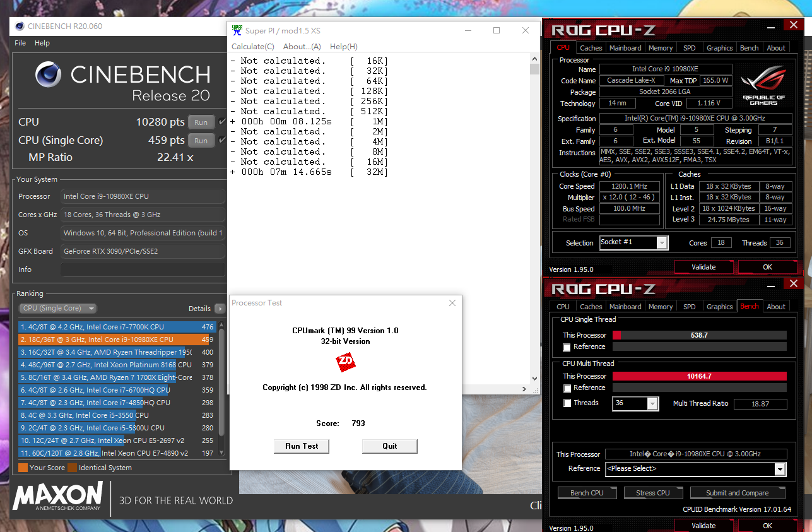Select the i9-10980XE ranking row

(x=117, y=340)
